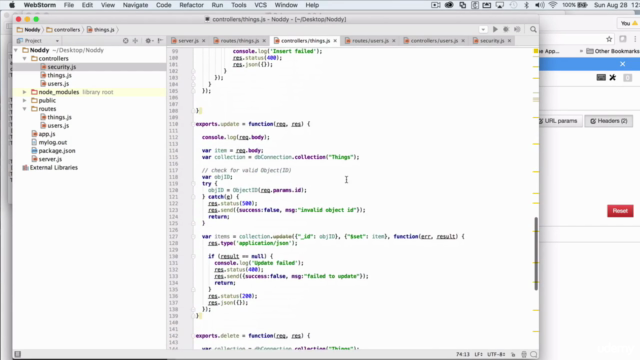Viewport: 640px width, 360px height.
Task: Click the yellow inspection indicator square
Action: tap(536, 51)
